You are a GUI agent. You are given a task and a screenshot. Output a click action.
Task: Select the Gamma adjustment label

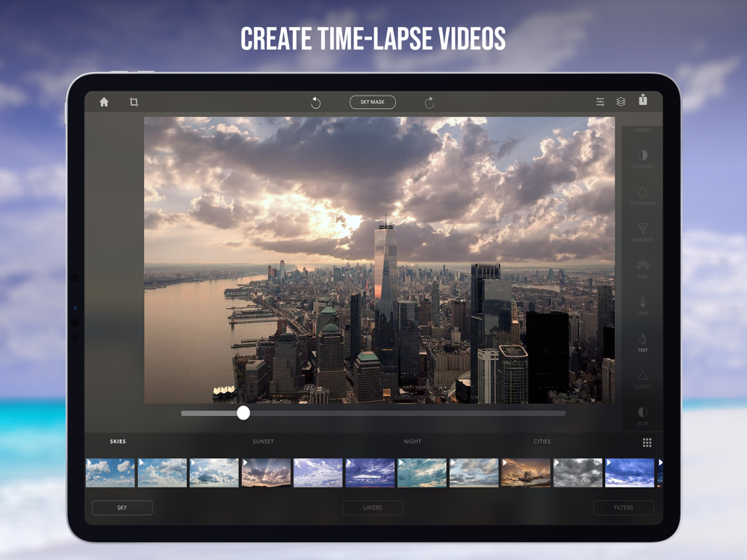coord(642,129)
